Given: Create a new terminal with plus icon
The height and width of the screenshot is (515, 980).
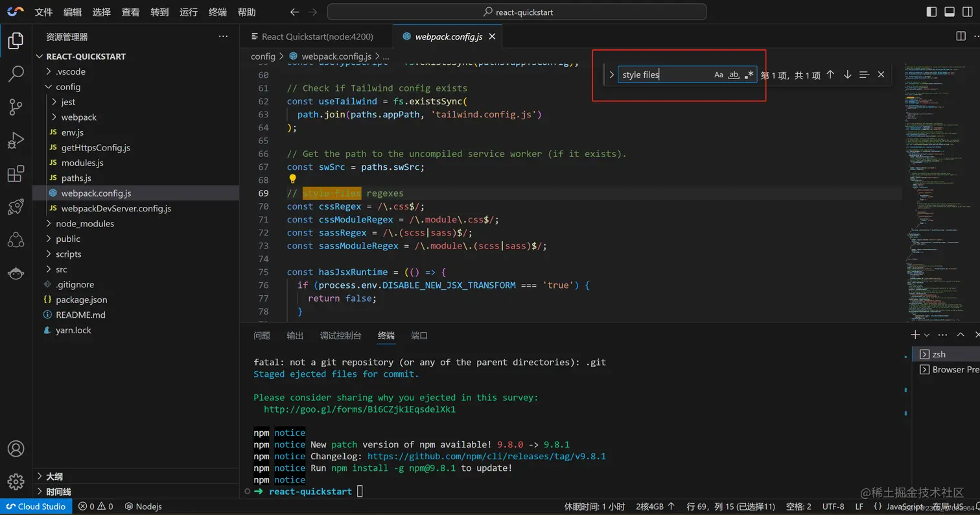Looking at the screenshot, I should [x=915, y=335].
